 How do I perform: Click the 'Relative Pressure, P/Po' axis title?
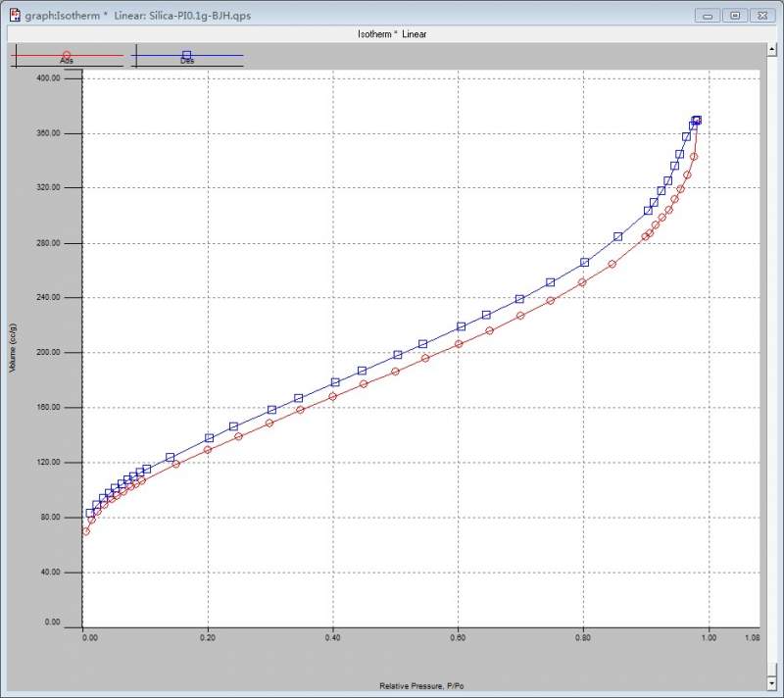(421, 685)
